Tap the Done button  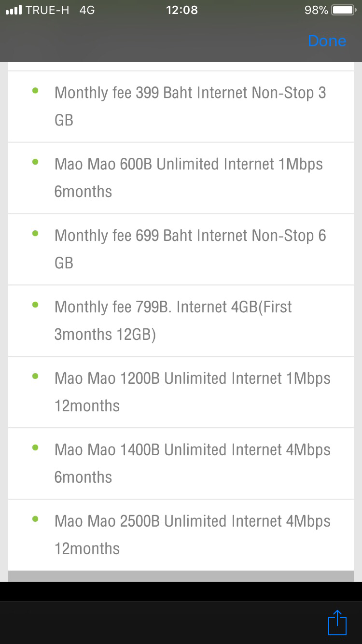coord(327,41)
